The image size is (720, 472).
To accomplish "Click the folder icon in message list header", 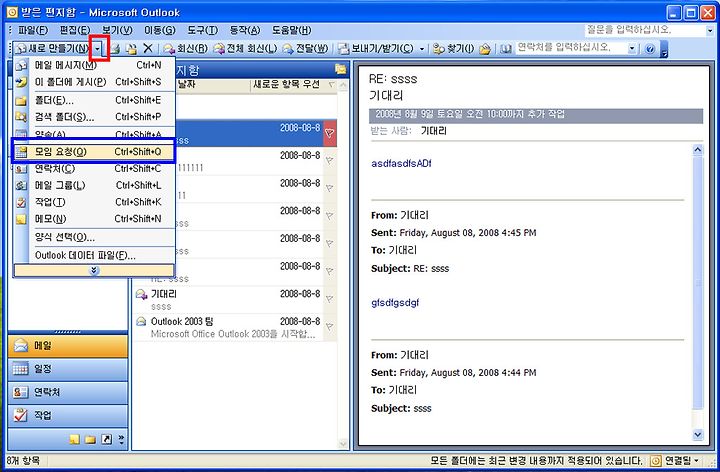I will [x=340, y=69].
